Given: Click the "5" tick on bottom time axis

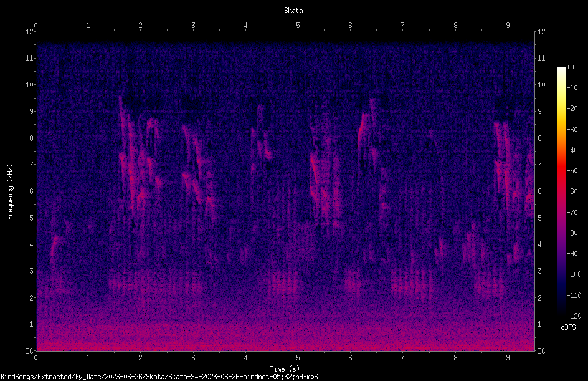Looking at the screenshot, I should [x=298, y=358].
